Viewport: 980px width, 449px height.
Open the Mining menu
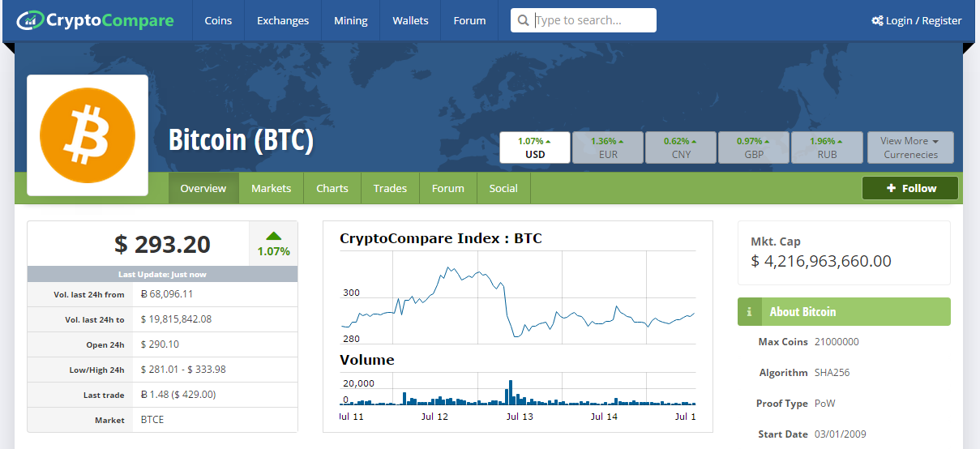[350, 20]
